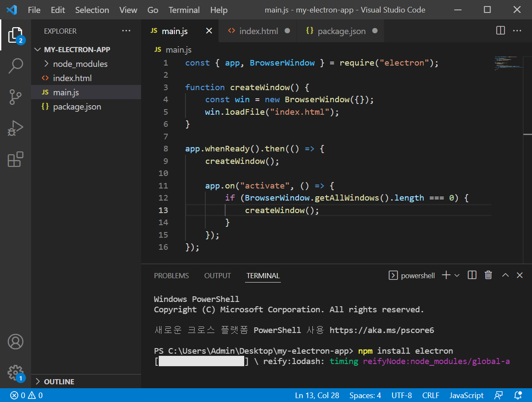Image resolution: width=532 pixels, height=402 pixels.
Task: Click Ln 13, Col 28 in status bar
Action: click(317, 395)
